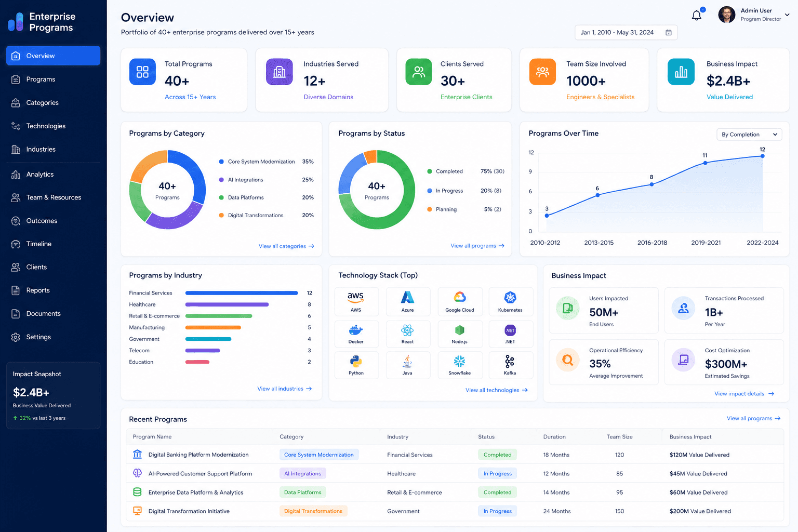Screen dimensions: 798x532
Task: Click the Enterprise Data Platform database icon
Action: pos(137,492)
